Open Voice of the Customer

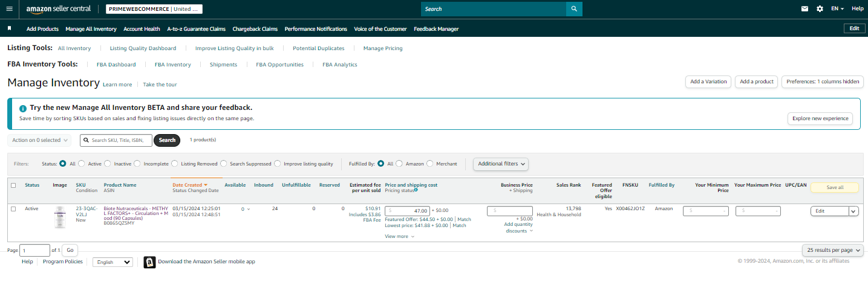tap(380, 29)
